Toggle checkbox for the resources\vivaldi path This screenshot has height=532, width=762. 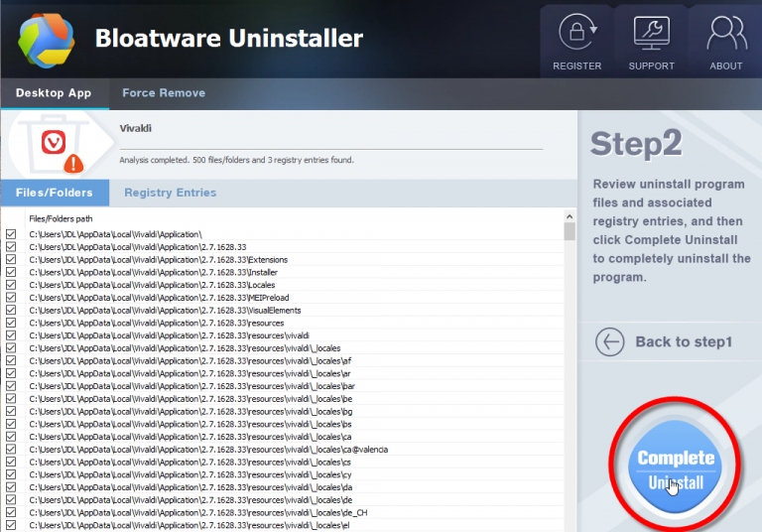tap(11, 335)
